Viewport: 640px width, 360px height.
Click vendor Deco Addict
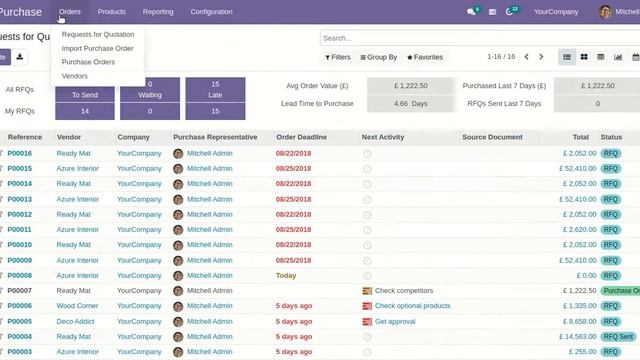coord(76,322)
